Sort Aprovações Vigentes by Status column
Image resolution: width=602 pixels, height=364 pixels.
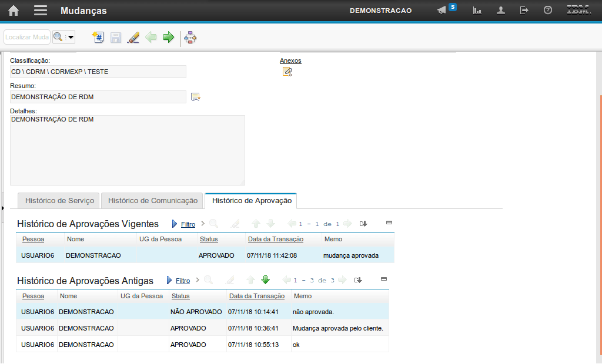tap(209, 239)
